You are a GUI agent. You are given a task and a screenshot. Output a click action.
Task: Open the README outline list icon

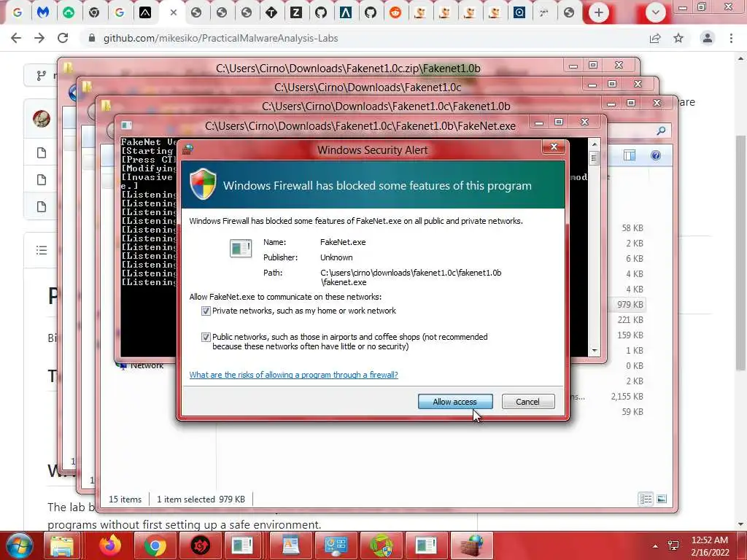(42, 250)
